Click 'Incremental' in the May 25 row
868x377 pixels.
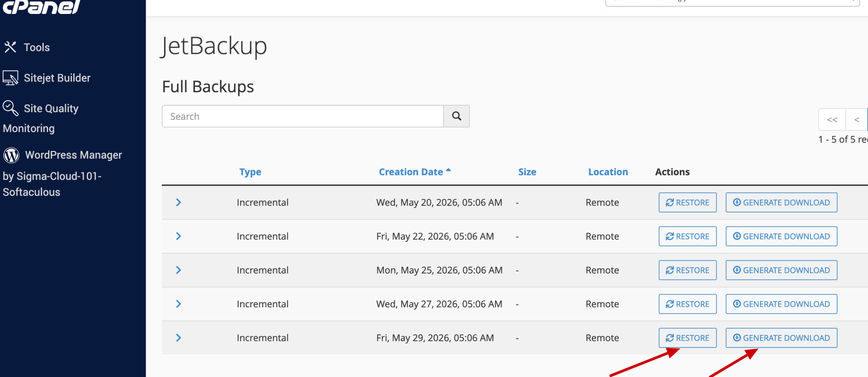point(262,270)
